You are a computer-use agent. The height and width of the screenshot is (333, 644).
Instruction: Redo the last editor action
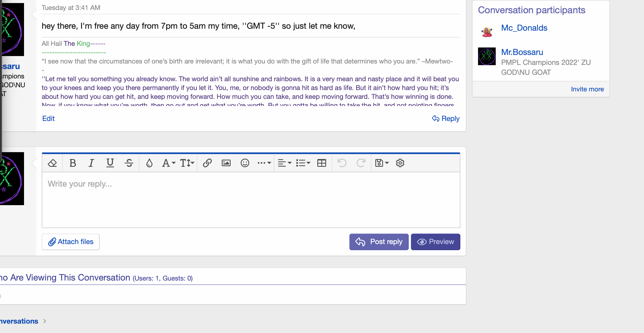[361, 163]
